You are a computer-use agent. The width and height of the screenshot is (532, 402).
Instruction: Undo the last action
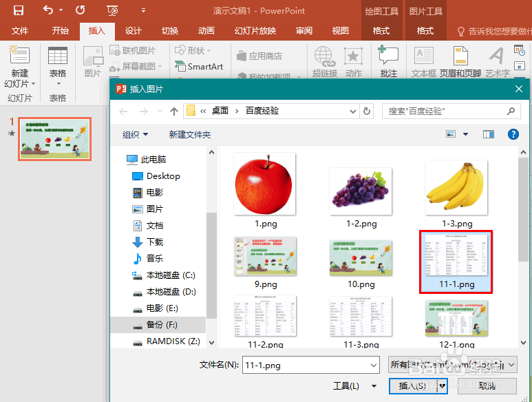pyautogui.click(x=48, y=10)
